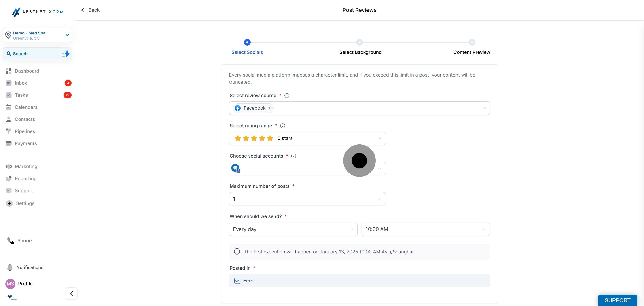Click the Support chat icon
Image resolution: width=644 pixels, height=306 pixels.
(x=9, y=190)
